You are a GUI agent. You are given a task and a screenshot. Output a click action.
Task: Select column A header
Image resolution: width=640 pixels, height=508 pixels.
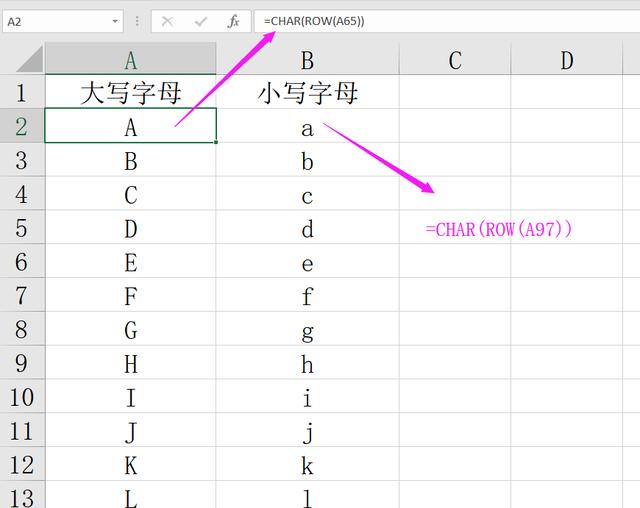click(x=131, y=59)
